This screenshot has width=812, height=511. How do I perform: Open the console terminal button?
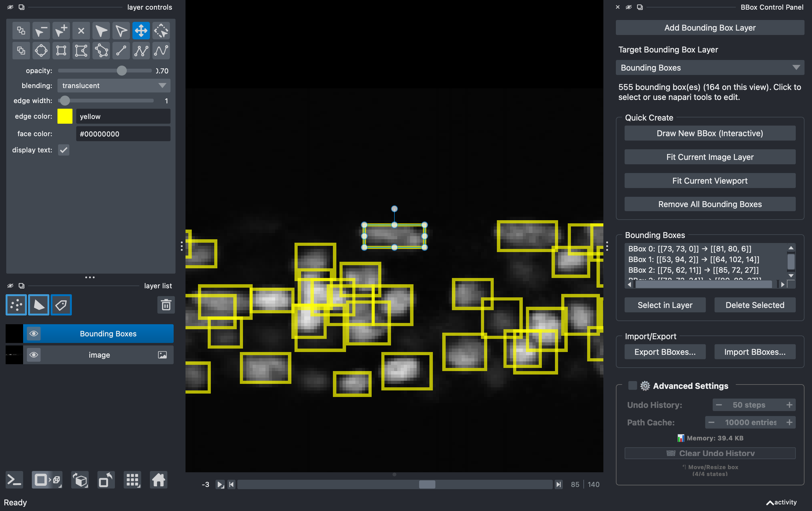(x=14, y=480)
